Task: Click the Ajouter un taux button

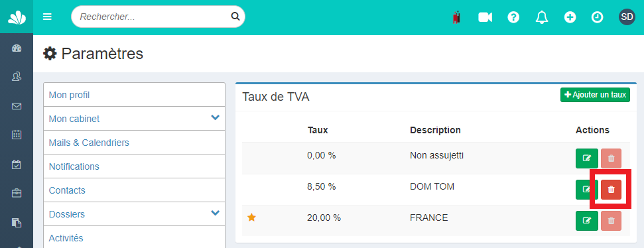Action: coord(595,95)
